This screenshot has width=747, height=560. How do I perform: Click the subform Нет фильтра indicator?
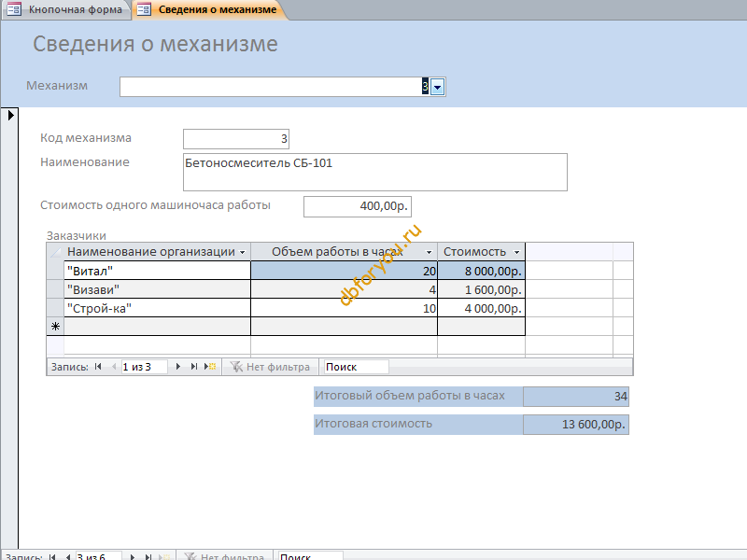tap(270, 367)
